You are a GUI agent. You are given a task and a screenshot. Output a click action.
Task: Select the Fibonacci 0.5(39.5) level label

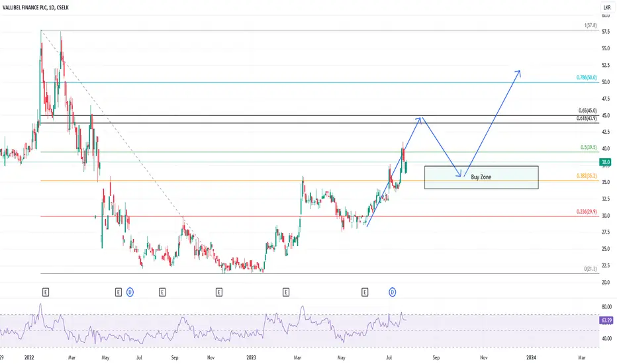coord(589,147)
